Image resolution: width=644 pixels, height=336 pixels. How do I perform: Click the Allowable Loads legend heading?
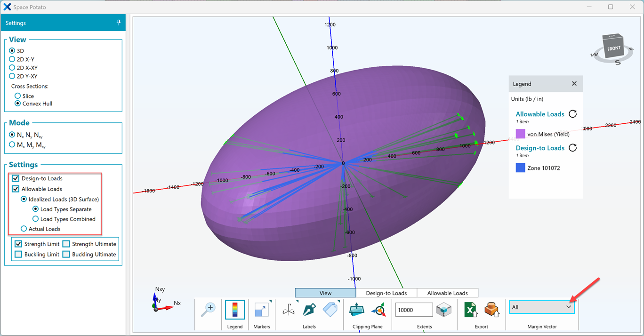[x=540, y=114]
